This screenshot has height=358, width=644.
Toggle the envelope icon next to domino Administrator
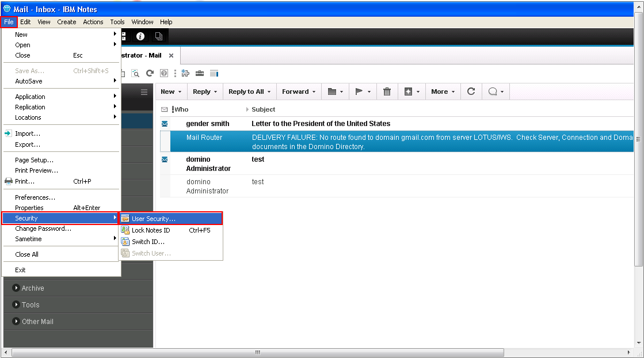point(166,159)
